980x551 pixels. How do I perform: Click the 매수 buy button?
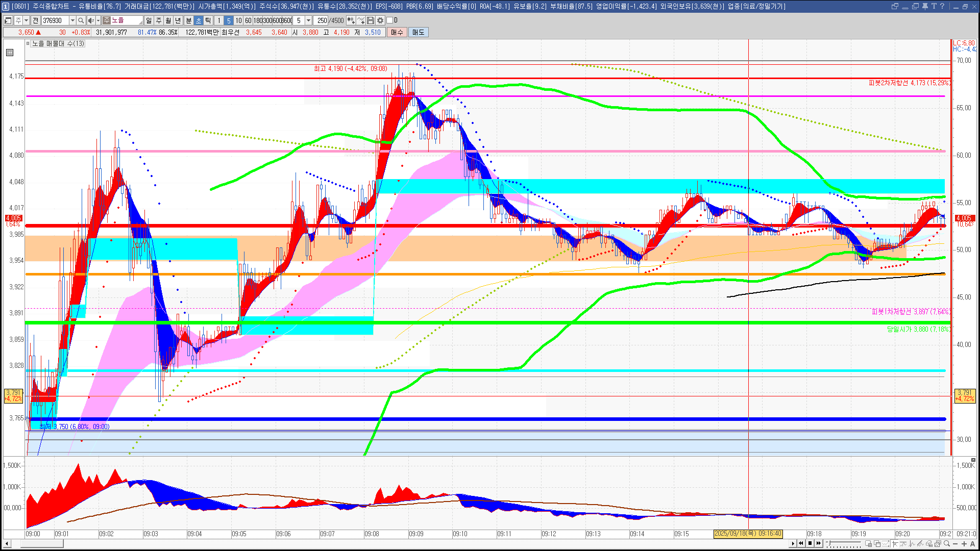[x=397, y=32]
